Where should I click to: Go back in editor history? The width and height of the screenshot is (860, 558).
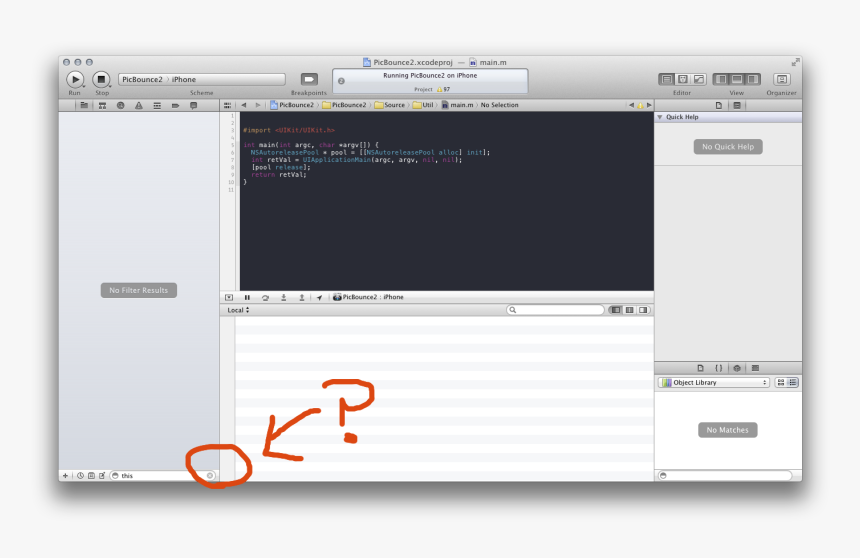coord(244,105)
